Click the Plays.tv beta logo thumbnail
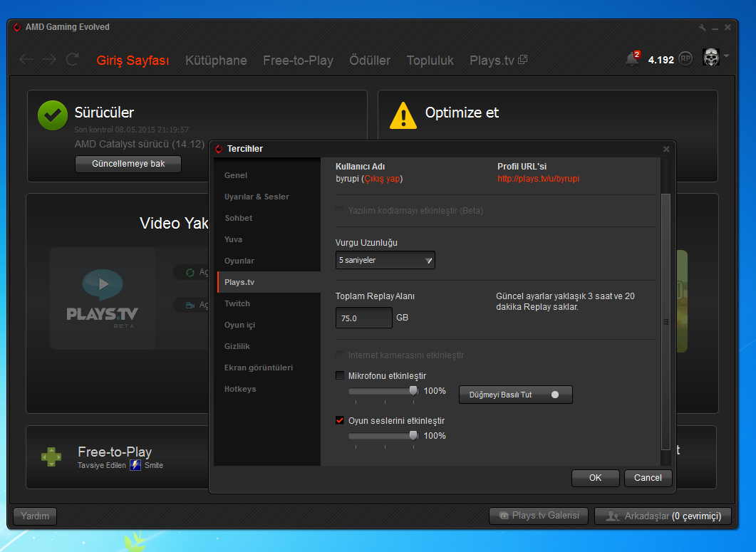Image resolution: width=756 pixels, height=552 pixels. tap(102, 298)
